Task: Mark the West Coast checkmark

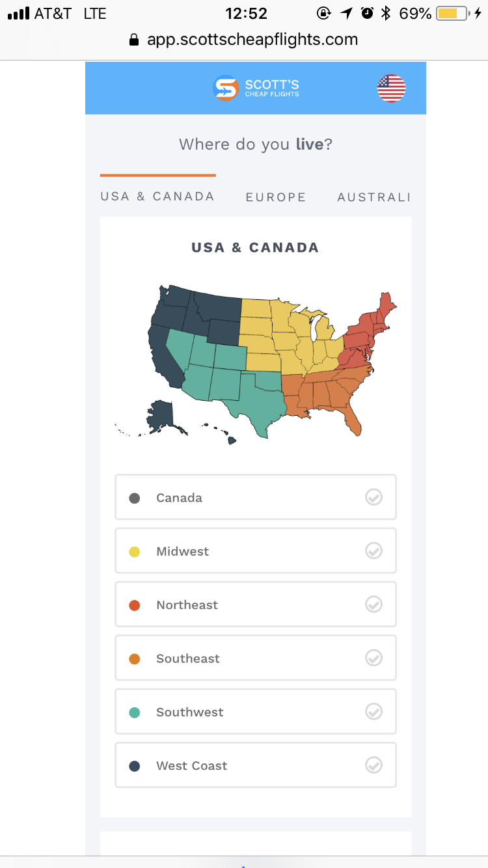Action: click(x=373, y=765)
